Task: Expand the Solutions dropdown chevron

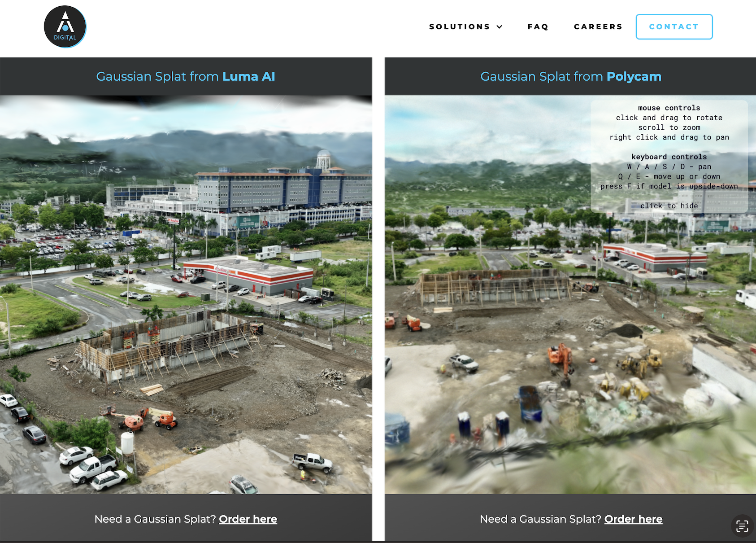Action: (x=500, y=27)
